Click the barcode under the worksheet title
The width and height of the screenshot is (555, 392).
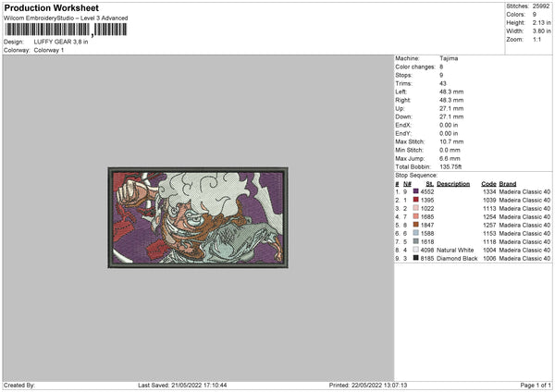tap(66, 30)
